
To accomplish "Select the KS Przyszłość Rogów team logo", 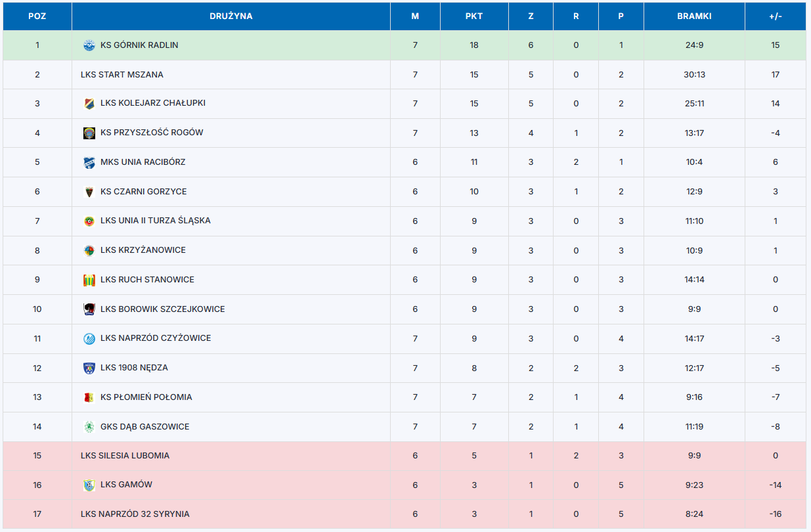I will 89,133.
